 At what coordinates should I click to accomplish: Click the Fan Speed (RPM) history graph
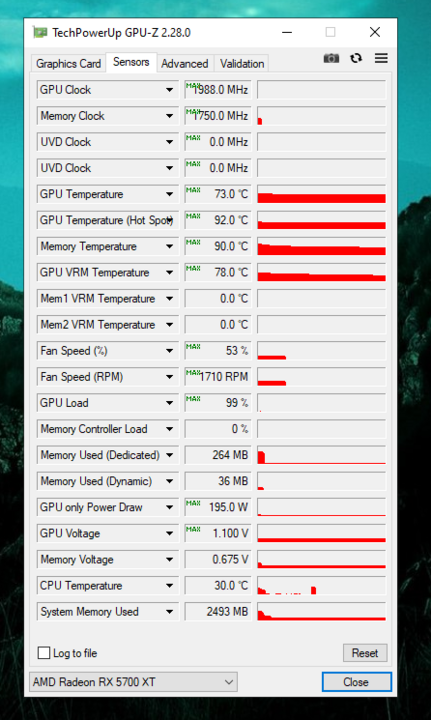321,377
